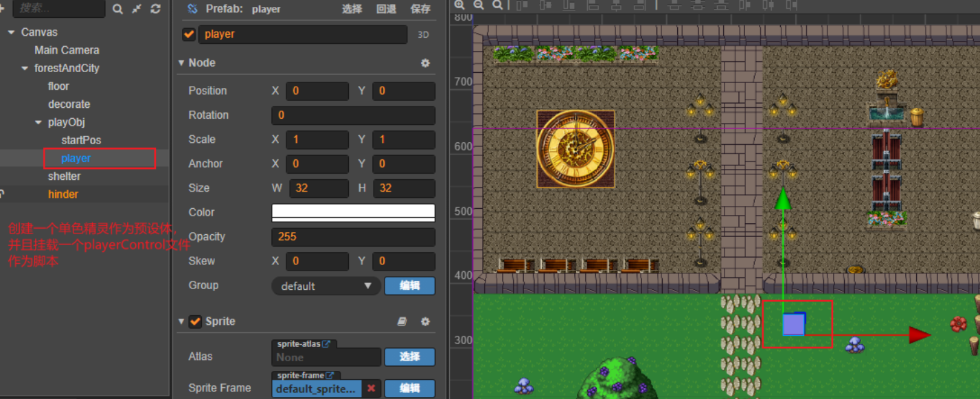Click the Position Y input field
The image size is (980, 399).
pyautogui.click(x=404, y=91)
